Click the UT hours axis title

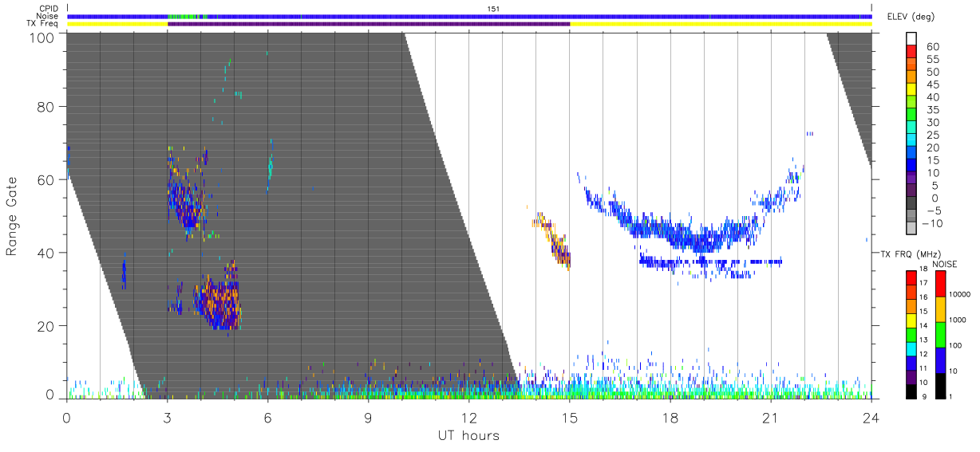tap(468, 436)
